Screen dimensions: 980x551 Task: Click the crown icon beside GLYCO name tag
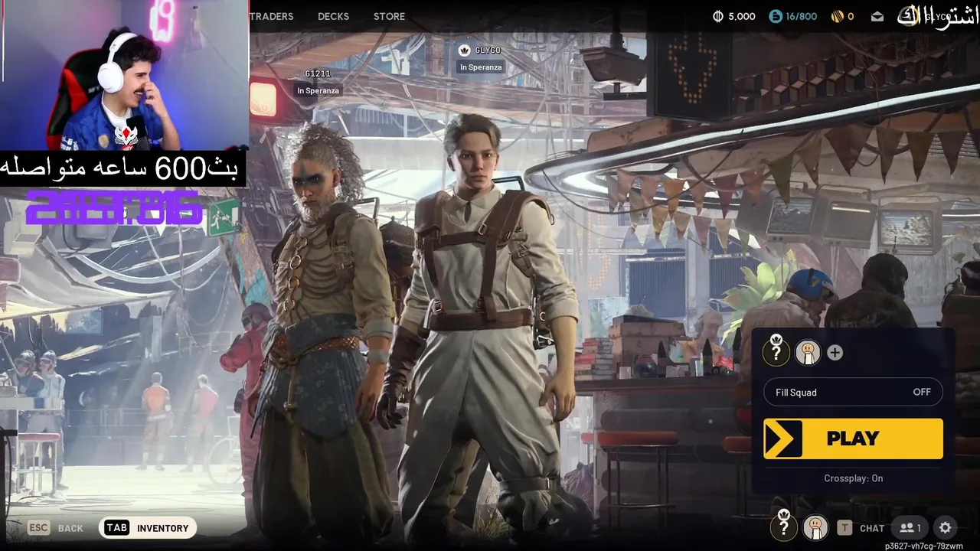[x=464, y=51]
